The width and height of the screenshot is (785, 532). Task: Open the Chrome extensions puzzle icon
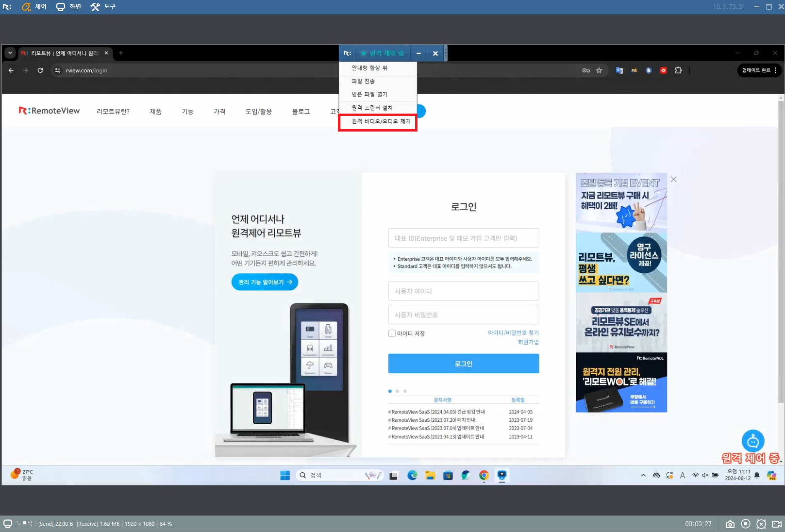click(x=678, y=70)
